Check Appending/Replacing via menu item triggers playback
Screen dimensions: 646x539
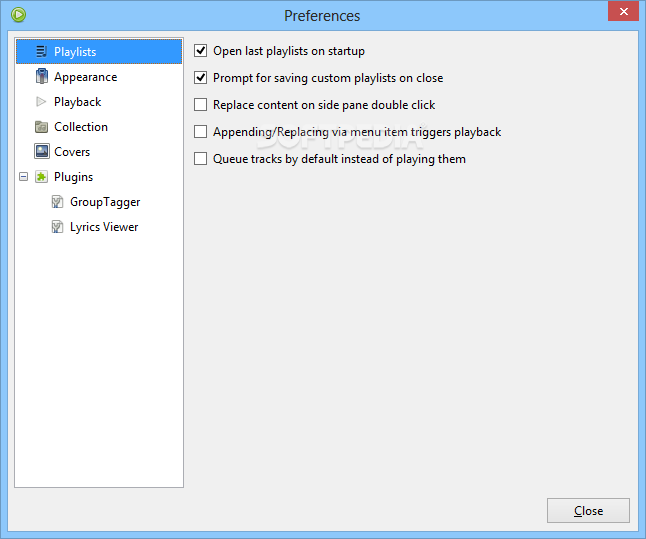tap(201, 132)
